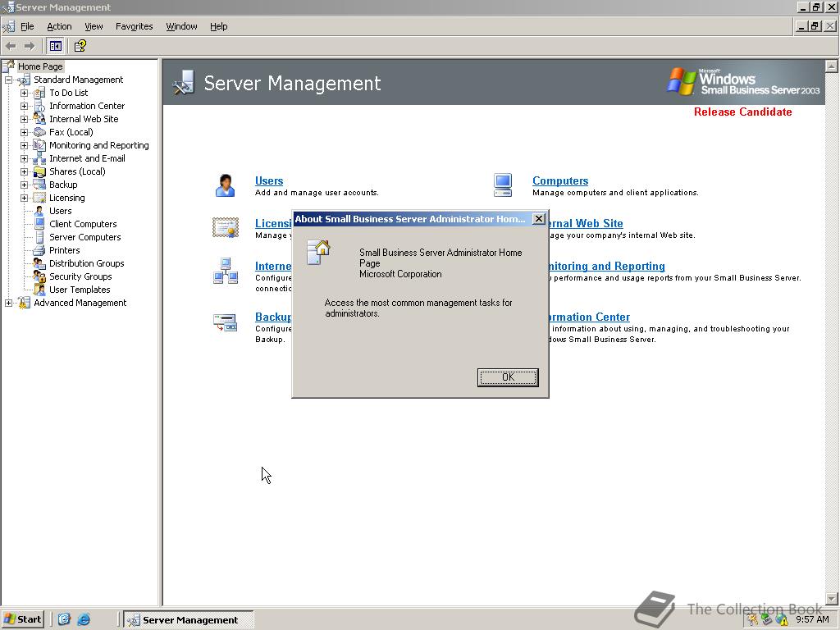
Task: Expand the Licensing tree node
Action: (24, 199)
